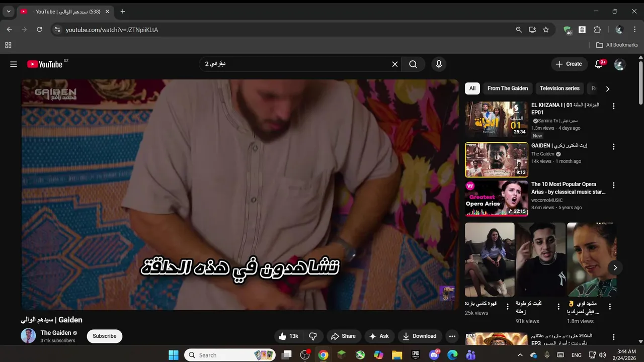The width and height of the screenshot is (644, 362).
Task: Like the video with thumbs up
Action: pyautogui.click(x=289, y=336)
